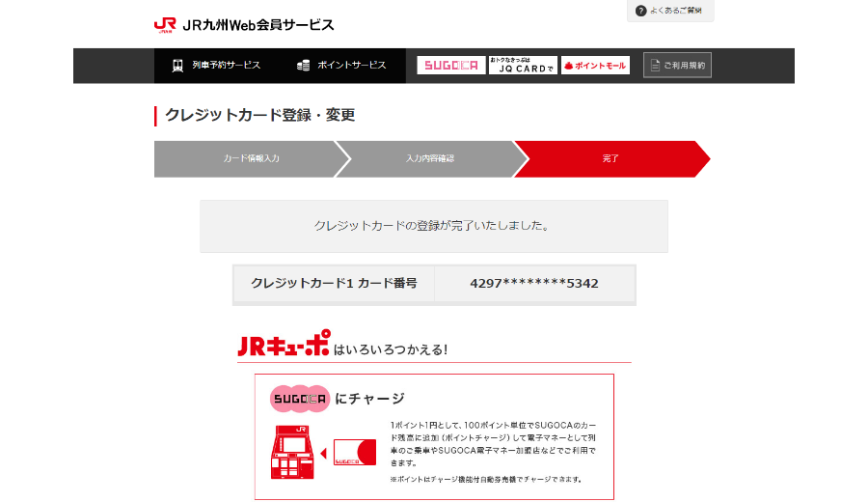868x502 pixels.
Task: Open ご利用規約 terms button
Action: (x=677, y=65)
